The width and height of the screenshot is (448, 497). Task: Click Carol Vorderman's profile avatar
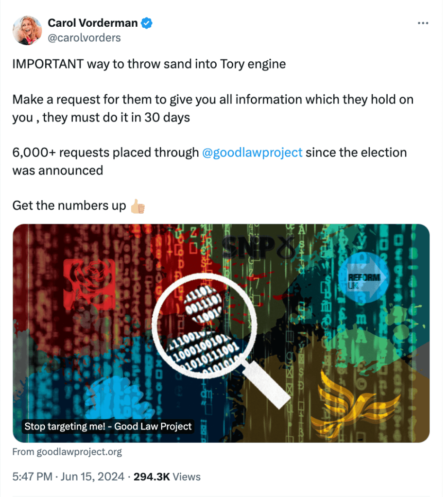27,30
